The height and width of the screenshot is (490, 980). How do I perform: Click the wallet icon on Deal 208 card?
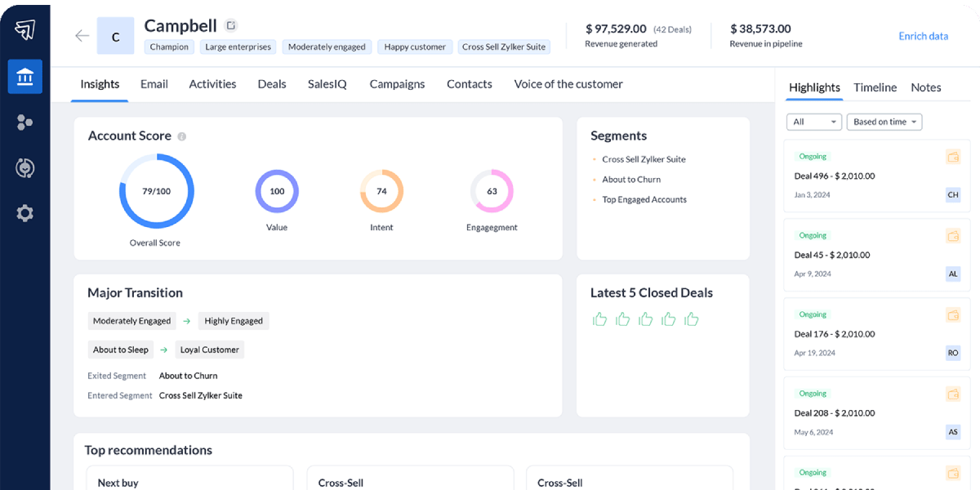[953, 393]
